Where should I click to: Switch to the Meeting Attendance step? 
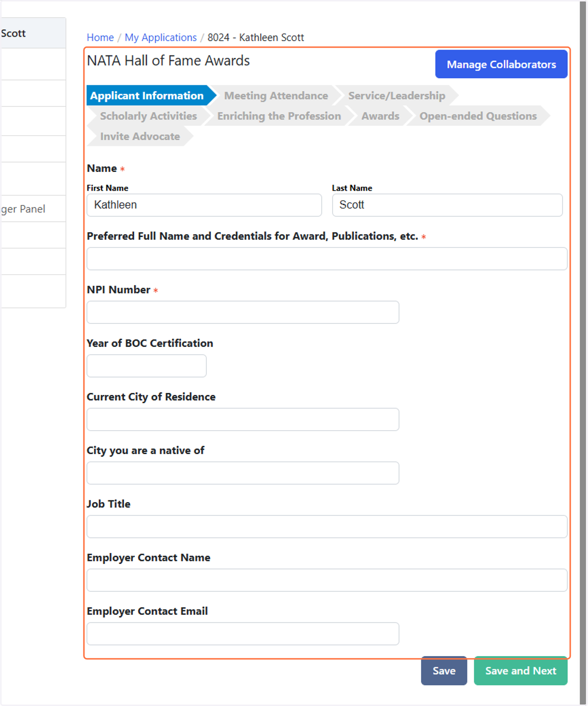(276, 96)
